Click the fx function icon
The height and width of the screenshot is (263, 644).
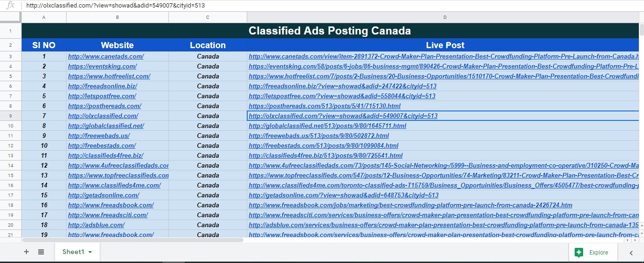pyautogui.click(x=10, y=6)
